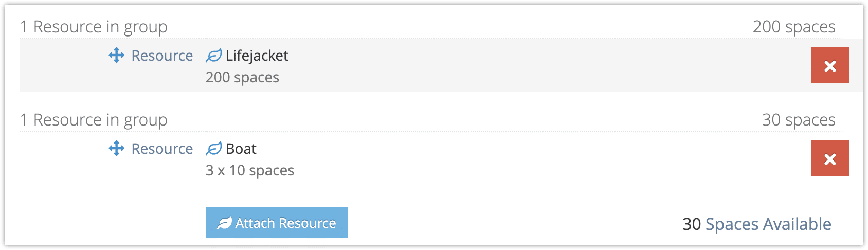This screenshot has width=868, height=250.
Task: Click the leaf icon inside Attach Resource button
Action: (x=225, y=223)
